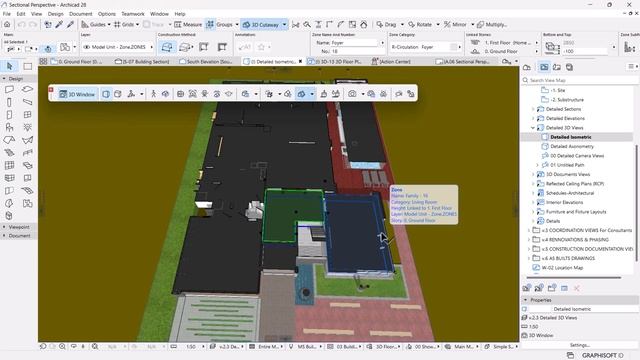Image resolution: width=640 pixels, height=360 pixels.
Task: Select the Roof tool in the toolbox
Action: coord(9,140)
